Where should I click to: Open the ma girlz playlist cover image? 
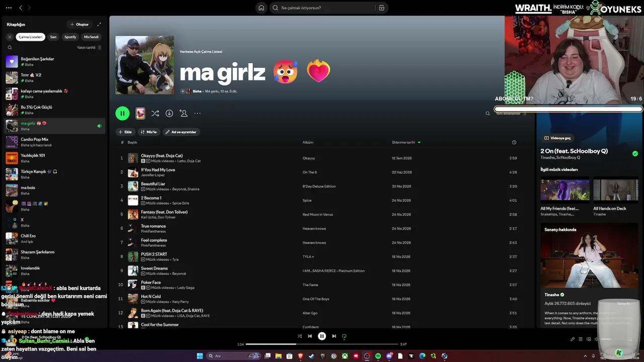pyautogui.click(x=144, y=65)
